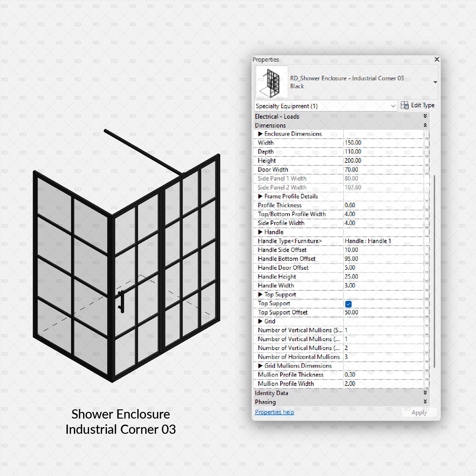Expand the Phasing section
The height and width of the screenshot is (476, 476).
[x=425, y=402]
